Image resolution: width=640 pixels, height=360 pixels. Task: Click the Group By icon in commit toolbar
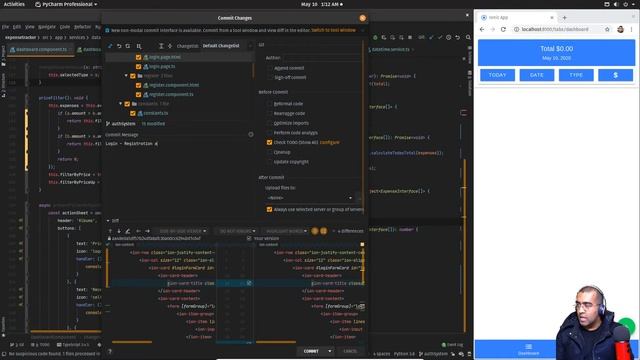[x=139, y=46]
